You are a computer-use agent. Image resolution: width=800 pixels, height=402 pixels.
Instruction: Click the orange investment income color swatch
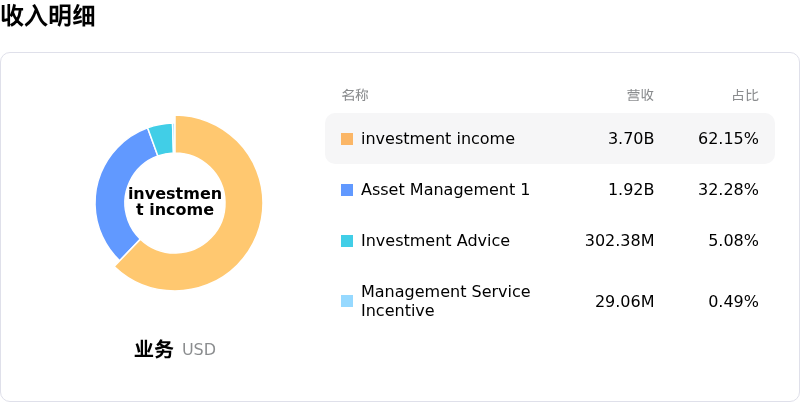[347, 139]
